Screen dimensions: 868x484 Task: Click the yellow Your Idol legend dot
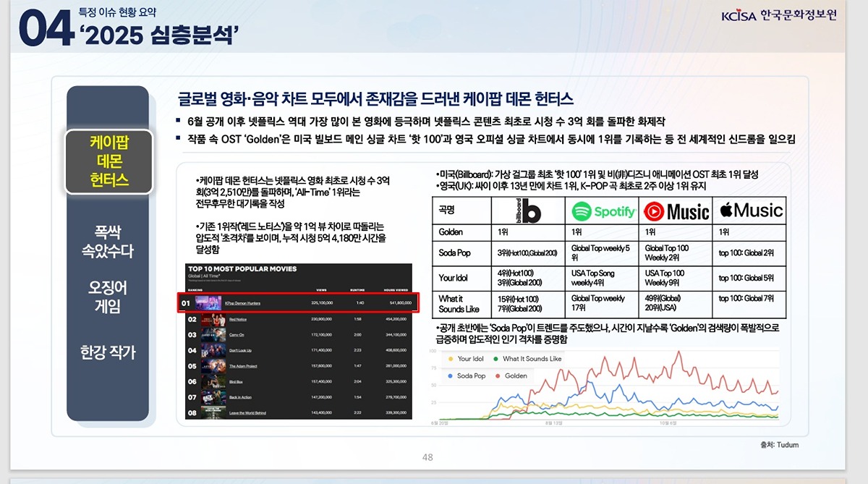tap(451, 359)
